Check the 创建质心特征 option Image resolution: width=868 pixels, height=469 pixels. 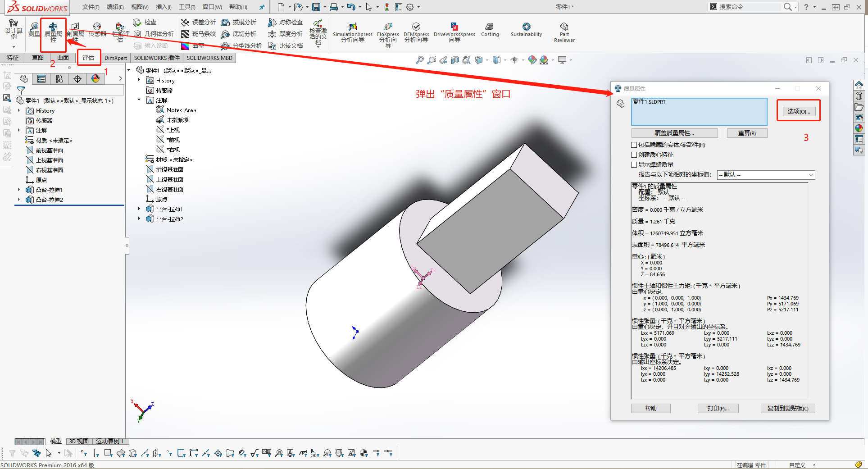634,155
